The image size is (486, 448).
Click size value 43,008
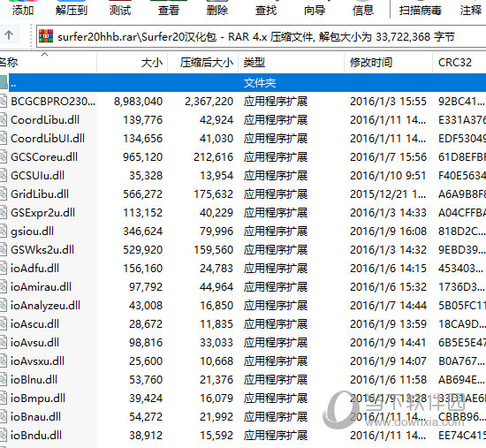(x=146, y=306)
